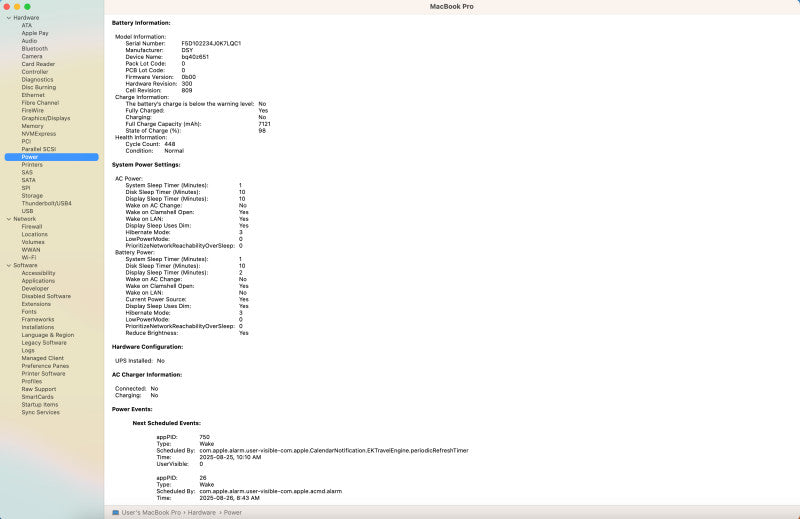Select PCI in the sidebar
The image size is (800, 519).
(x=26, y=141)
